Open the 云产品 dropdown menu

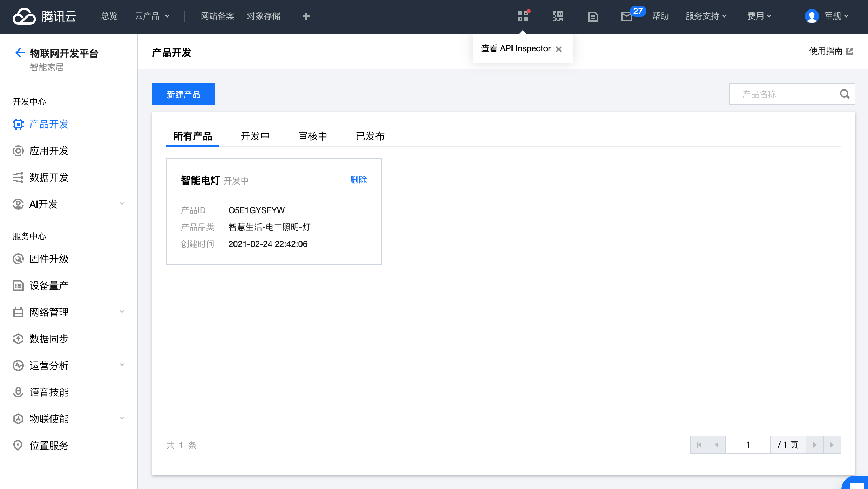click(x=152, y=16)
